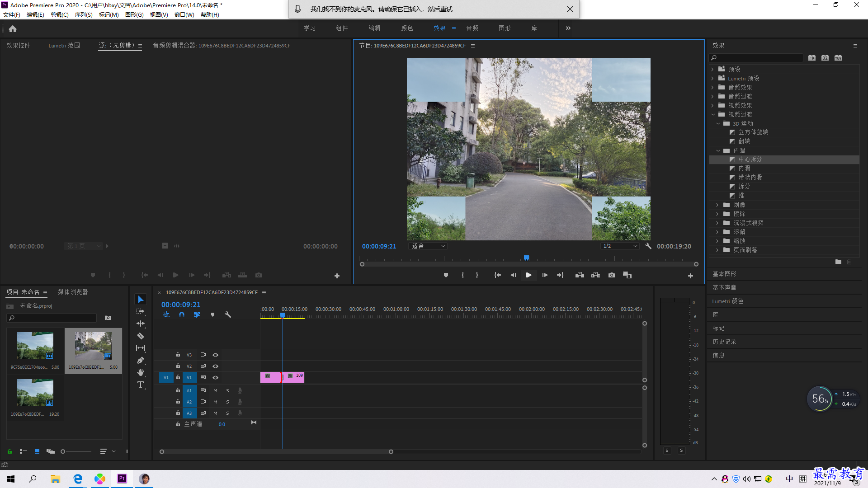
Task: Click Extract button in program monitor
Action: tap(595, 275)
